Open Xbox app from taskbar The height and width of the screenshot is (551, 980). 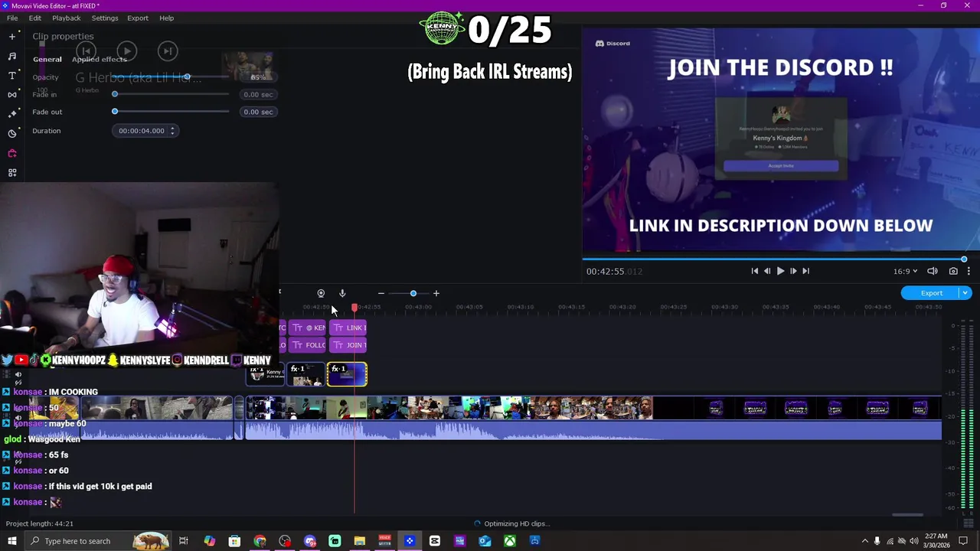(509, 541)
